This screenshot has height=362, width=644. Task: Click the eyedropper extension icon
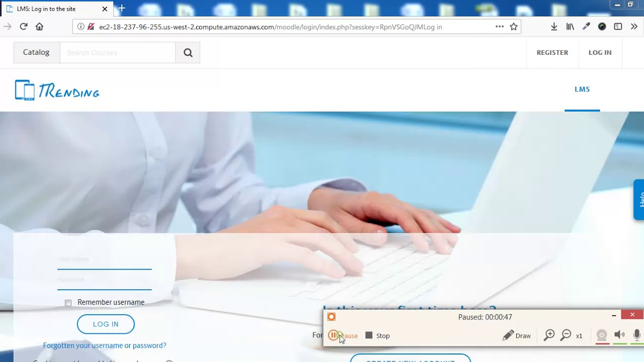click(586, 27)
